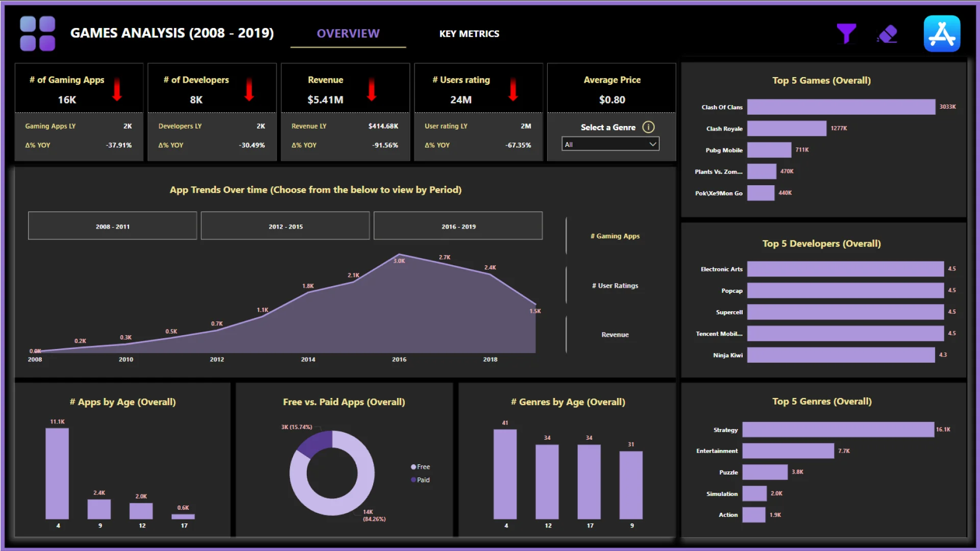Show # Gaming Apps trend measure

(615, 236)
